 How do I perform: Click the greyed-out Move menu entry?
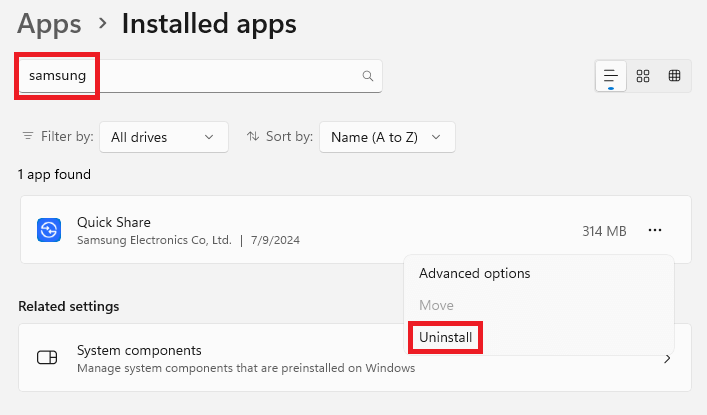[x=436, y=305]
